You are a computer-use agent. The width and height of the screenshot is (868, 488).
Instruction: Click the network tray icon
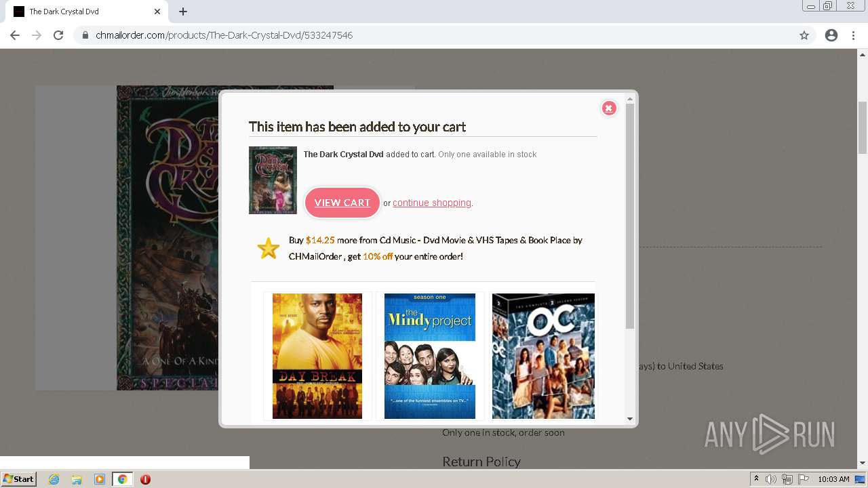coord(787,479)
